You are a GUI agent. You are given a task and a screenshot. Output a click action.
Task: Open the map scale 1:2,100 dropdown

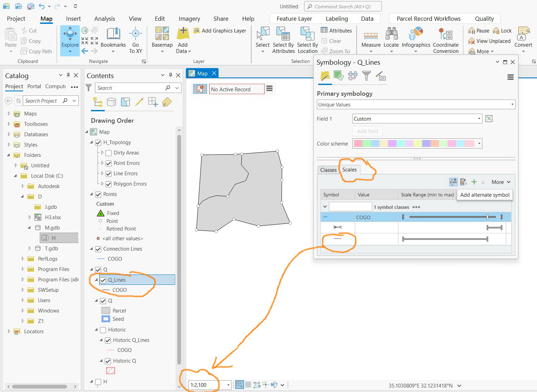(x=228, y=384)
